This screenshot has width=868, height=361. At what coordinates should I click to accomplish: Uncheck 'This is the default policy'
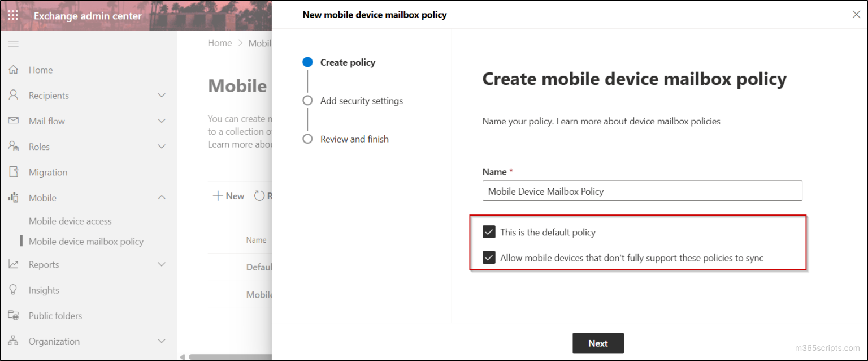point(489,231)
